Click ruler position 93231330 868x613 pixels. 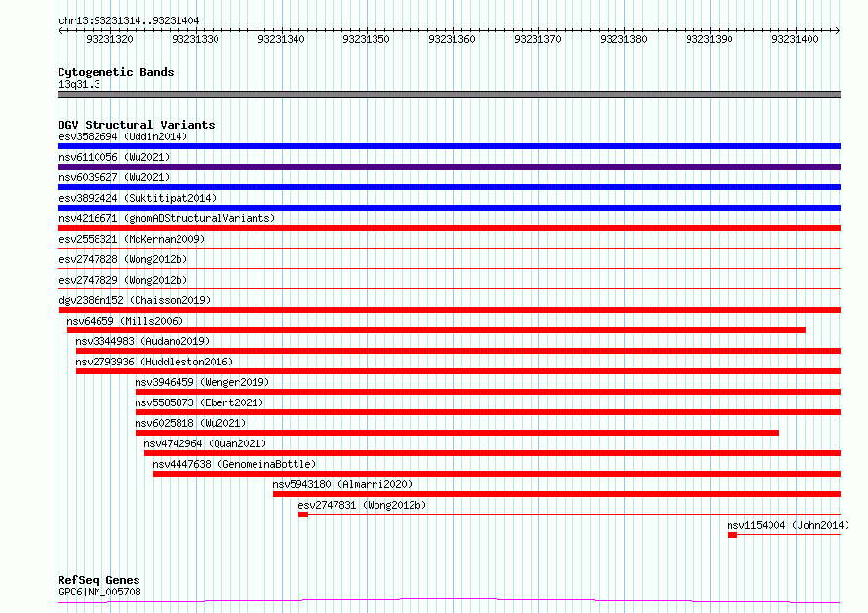point(195,39)
